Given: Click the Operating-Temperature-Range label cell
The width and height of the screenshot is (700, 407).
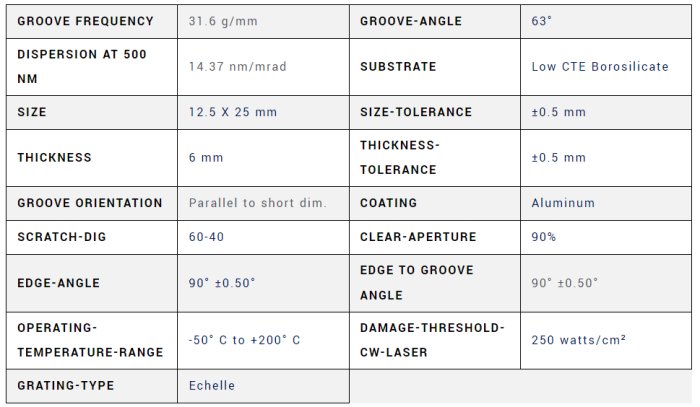Looking at the screenshot, I should (90, 340).
